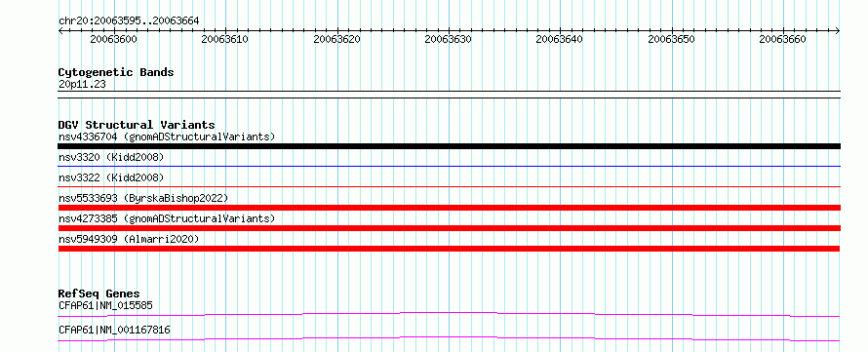Click the left arrow end of the ruler
This screenshot has width=868, height=352.
point(60,31)
